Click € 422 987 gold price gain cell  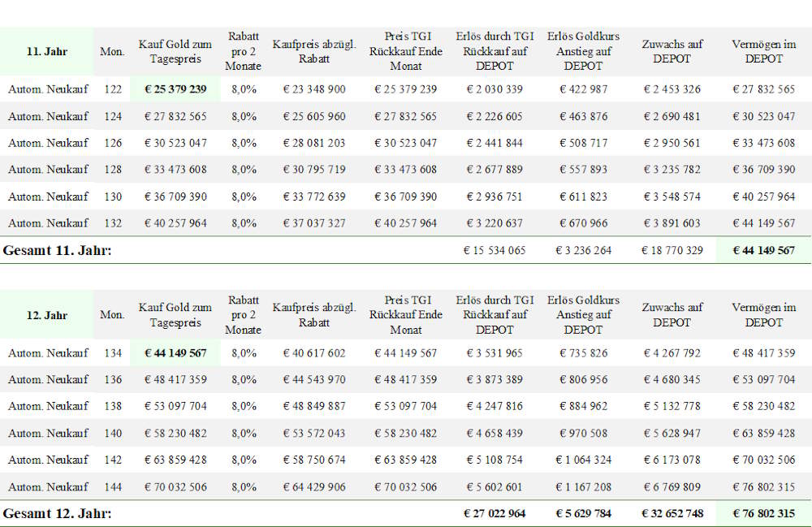584,89
